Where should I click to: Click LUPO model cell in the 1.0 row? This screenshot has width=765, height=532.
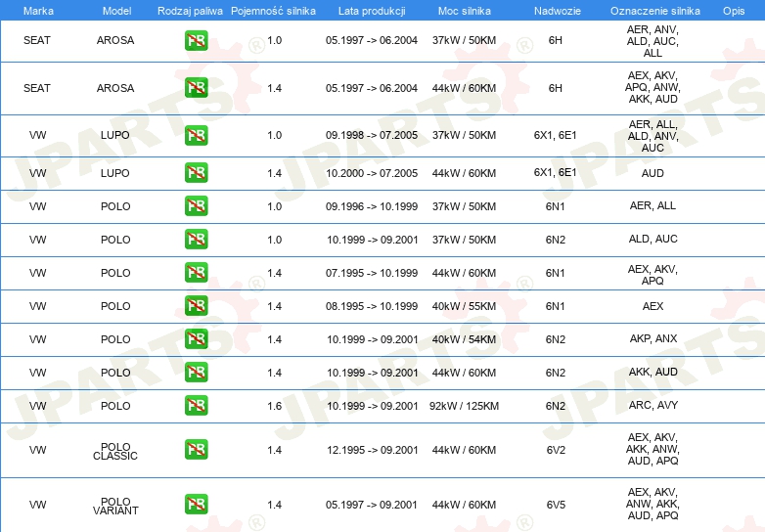coord(115,135)
